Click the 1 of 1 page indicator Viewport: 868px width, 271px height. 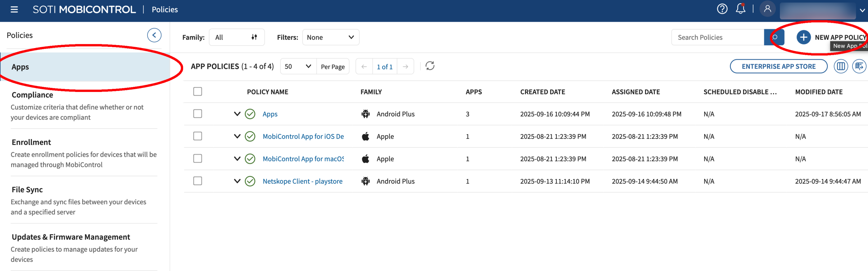[384, 67]
